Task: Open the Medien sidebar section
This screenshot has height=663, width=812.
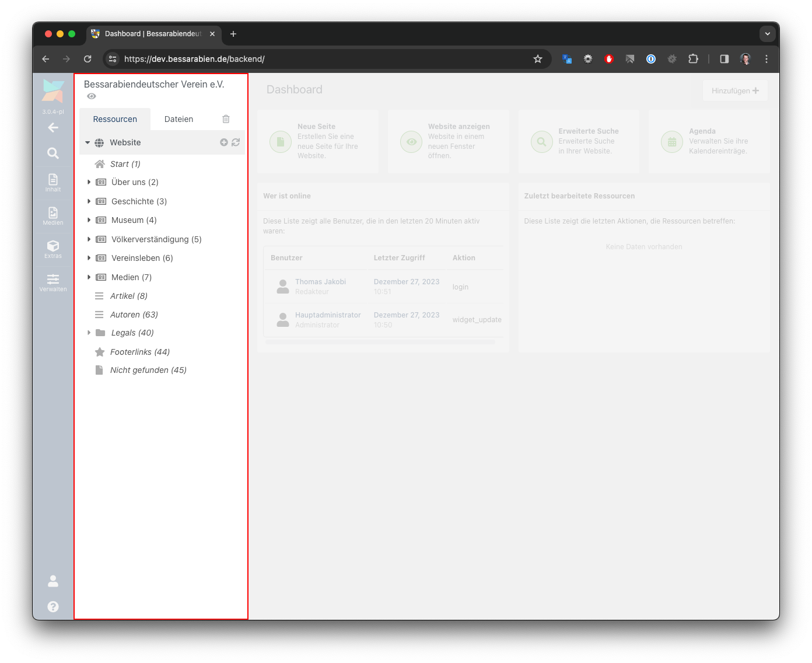Action: [x=53, y=215]
